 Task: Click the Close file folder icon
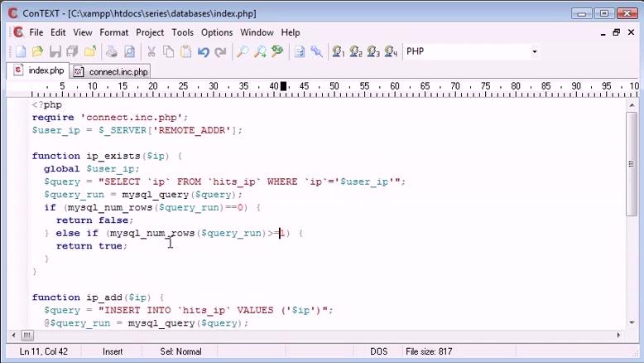[x=90, y=52]
